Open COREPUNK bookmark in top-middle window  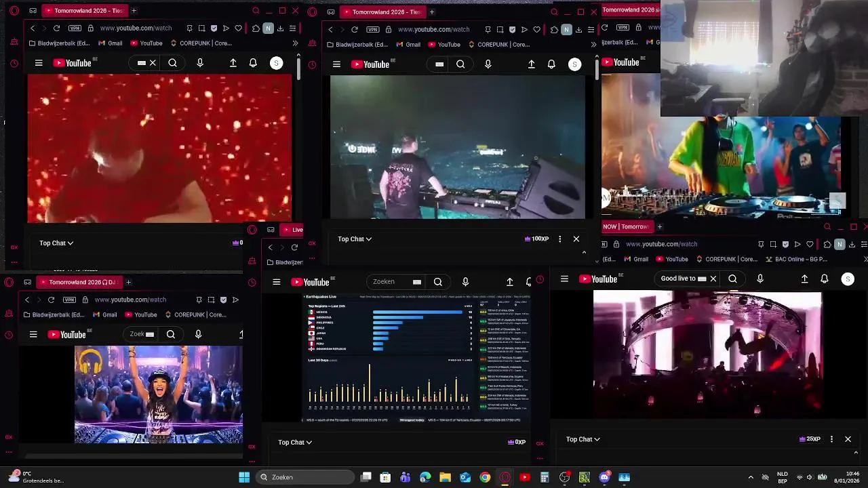(500, 45)
